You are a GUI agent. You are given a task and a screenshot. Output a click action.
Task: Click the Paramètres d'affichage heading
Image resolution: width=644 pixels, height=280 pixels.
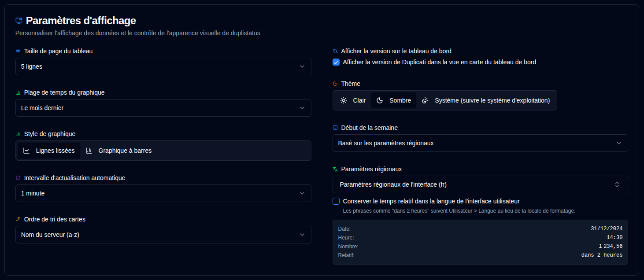point(81,21)
